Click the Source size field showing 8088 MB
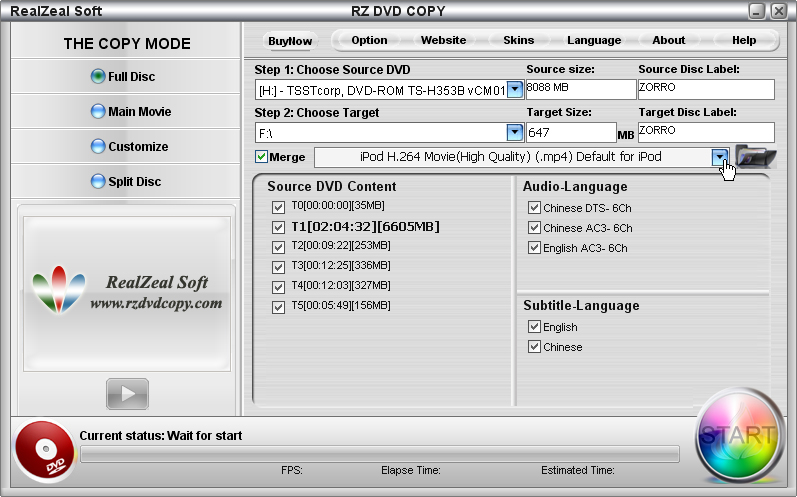 point(581,89)
